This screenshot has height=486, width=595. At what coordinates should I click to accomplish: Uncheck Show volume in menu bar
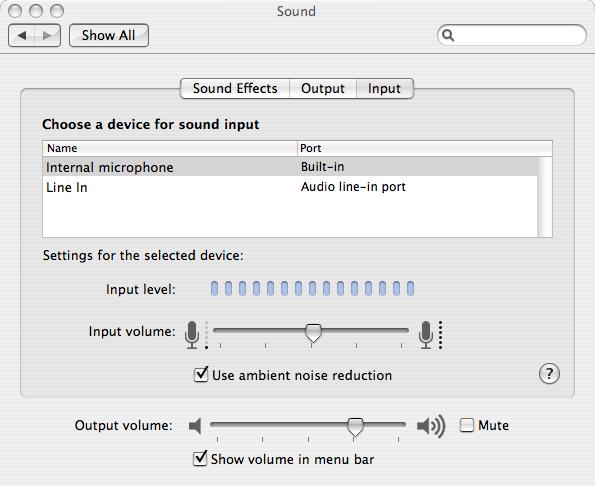(200, 458)
